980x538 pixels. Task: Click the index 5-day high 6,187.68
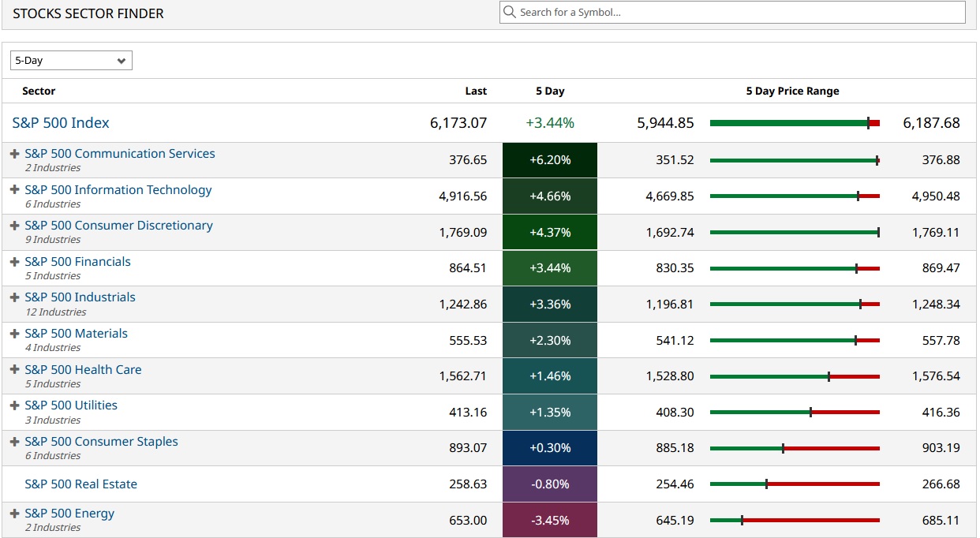click(931, 123)
